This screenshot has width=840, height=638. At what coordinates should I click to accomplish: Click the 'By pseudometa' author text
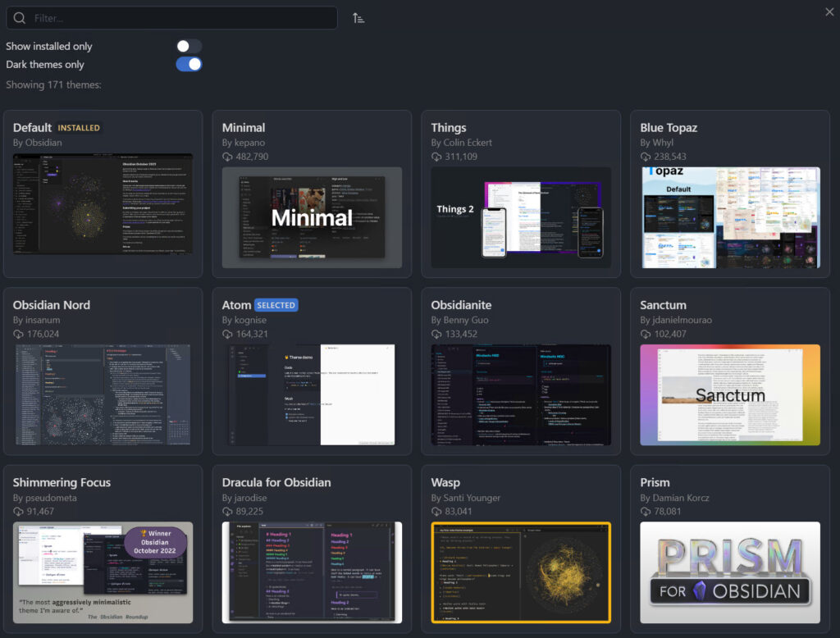point(44,498)
